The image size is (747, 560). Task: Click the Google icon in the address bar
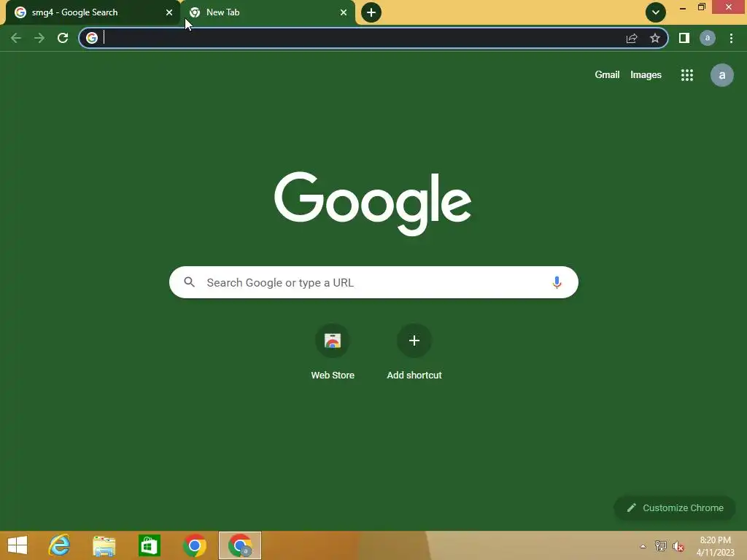coord(92,38)
